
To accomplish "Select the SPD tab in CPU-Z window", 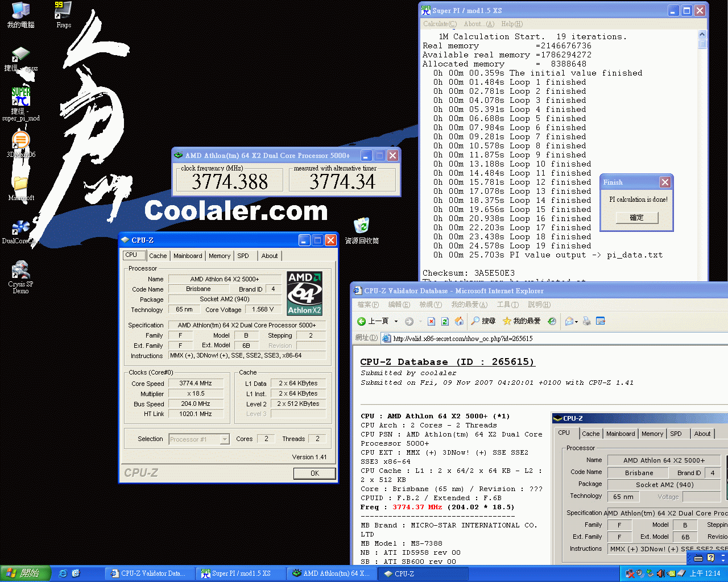I will (243, 256).
